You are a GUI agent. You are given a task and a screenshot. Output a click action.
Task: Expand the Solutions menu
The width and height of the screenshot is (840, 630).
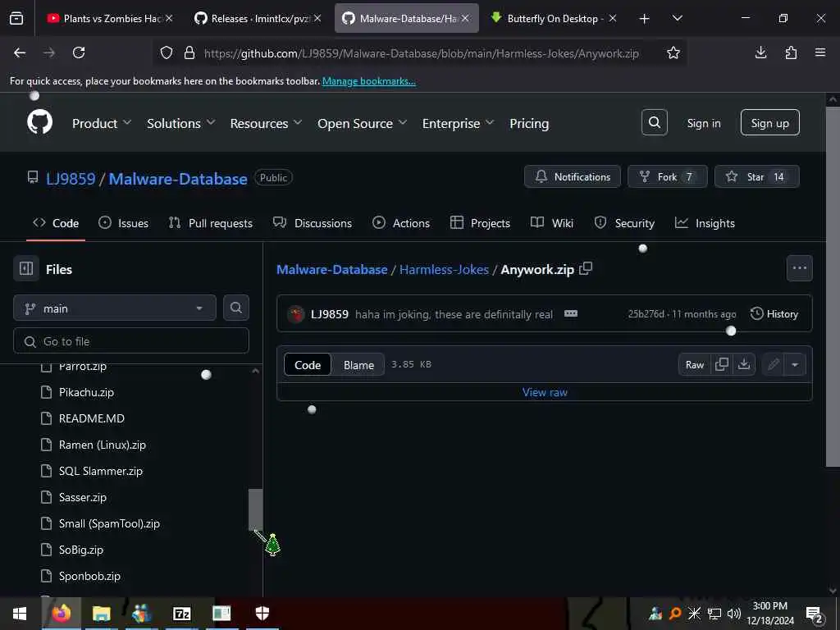181,123
